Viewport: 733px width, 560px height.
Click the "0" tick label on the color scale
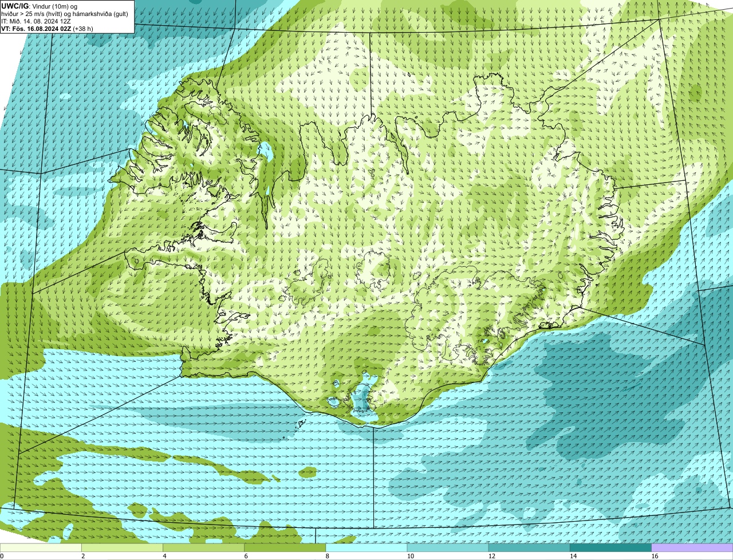(x=2, y=556)
